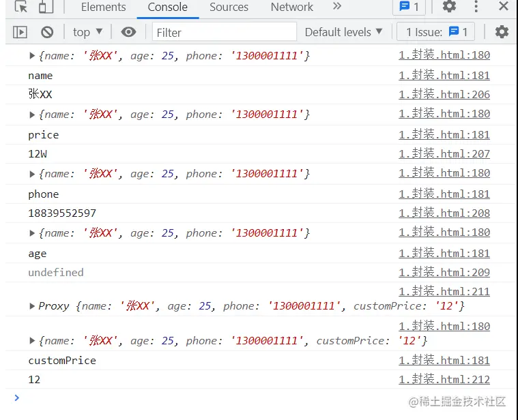Click the 'phone' log text
The height and width of the screenshot is (420, 518).
[43, 194]
